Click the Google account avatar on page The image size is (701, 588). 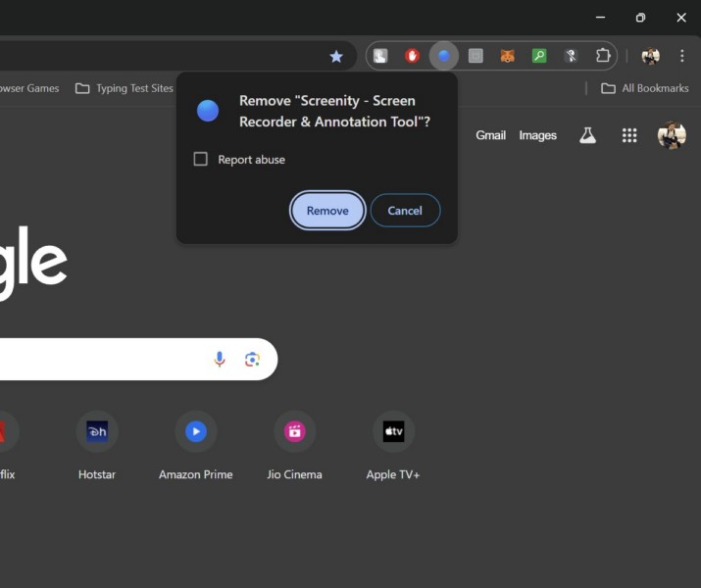[672, 135]
